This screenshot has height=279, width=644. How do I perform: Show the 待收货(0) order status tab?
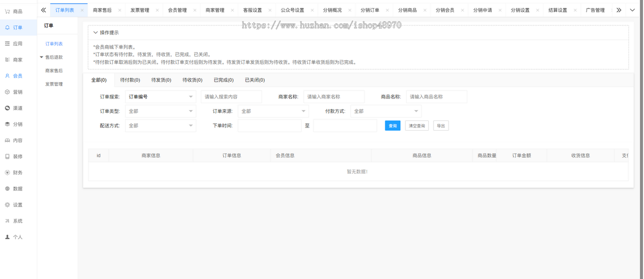point(192,80)
